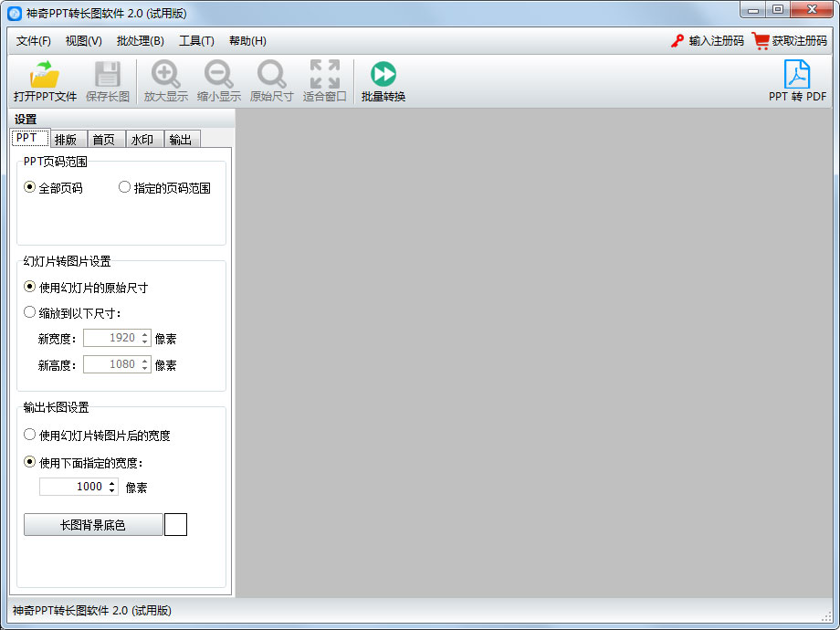Click the 放大显示 zoom-in magnifier icon

[x=165, y=75]
